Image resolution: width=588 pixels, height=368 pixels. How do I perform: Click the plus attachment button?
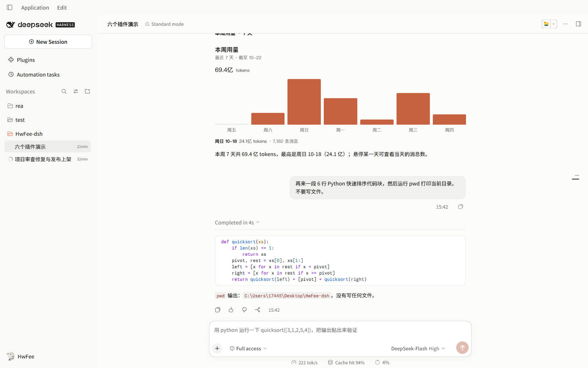coord(217,348)
